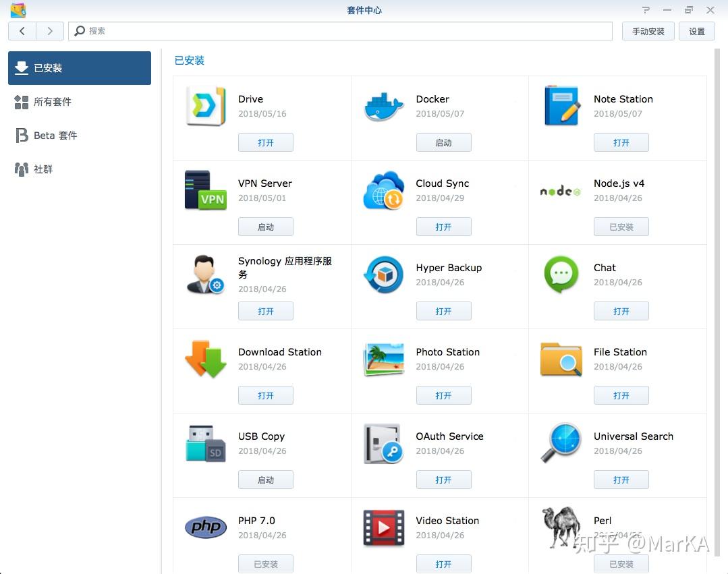Click the Package Center app icon in title bar
Screen dimensions: 728x574
[18, 9]
